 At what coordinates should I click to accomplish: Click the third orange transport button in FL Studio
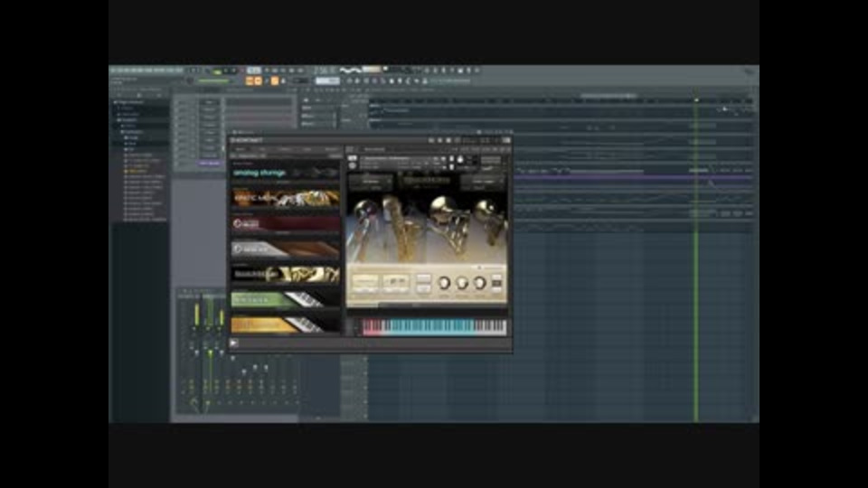pos(275,80)
